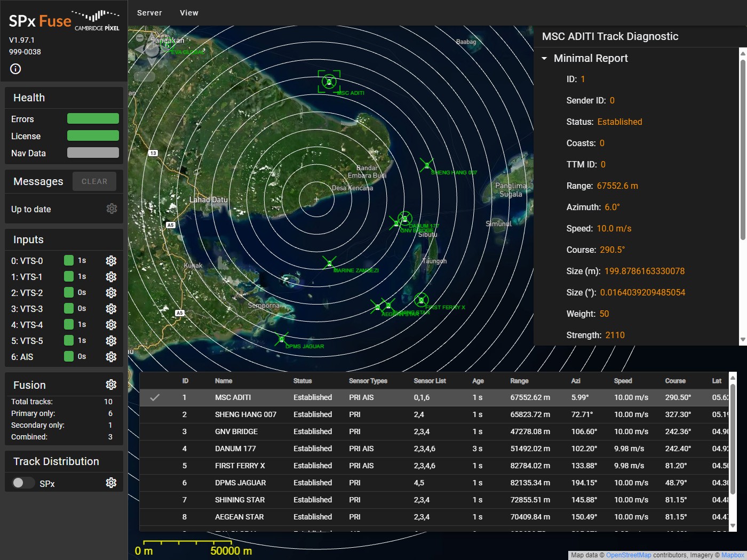Viewport: 747px width, 560px height.
Task: Select the MSC ADITI track symbol on map
Action: pos(328,82)
